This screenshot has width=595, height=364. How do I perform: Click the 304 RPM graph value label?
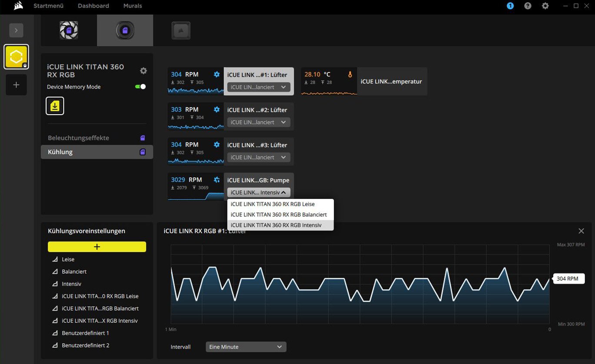[568, 278]
